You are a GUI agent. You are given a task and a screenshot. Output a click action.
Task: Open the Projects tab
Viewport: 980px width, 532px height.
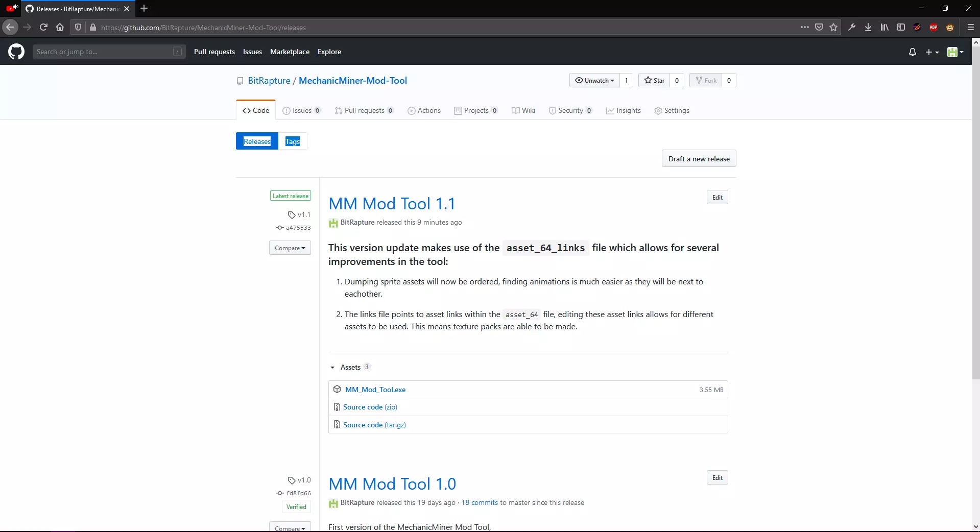click(x=476, y=110)
